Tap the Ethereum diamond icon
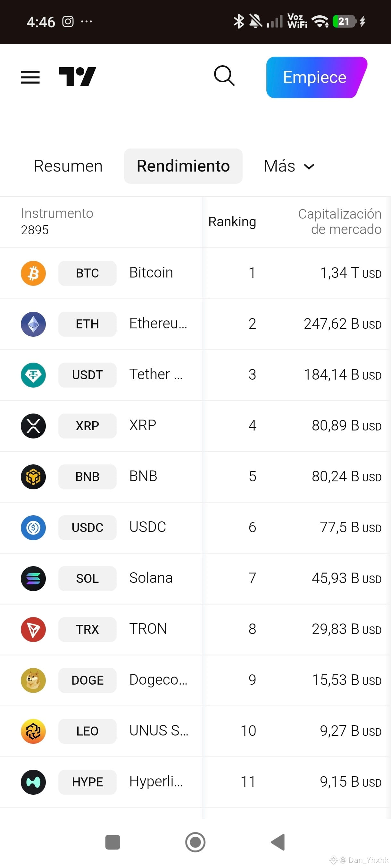Screen dimensions: 391x868 [33, 324]
